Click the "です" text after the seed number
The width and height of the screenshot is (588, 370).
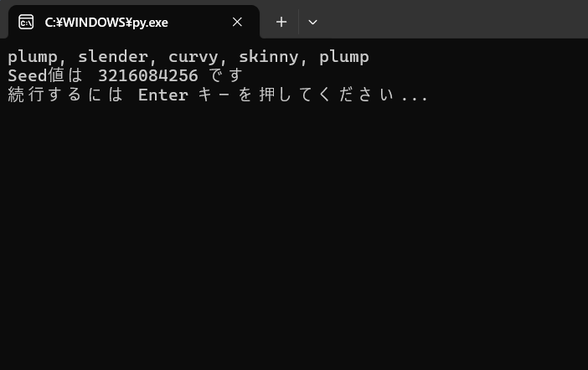226,75
